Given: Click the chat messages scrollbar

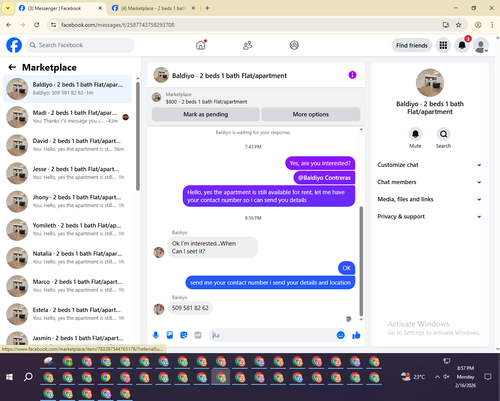Looking at the screenshot, I should (x=361, y=261).
